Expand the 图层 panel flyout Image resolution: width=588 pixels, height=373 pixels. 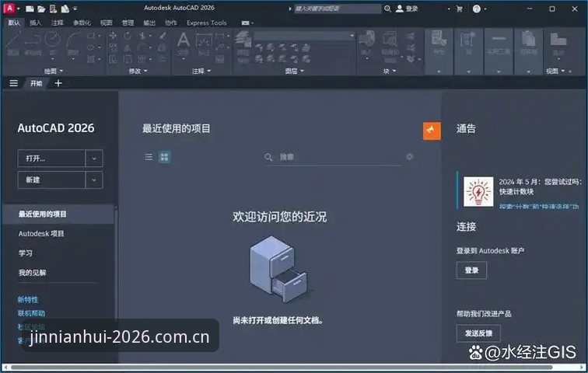[x=295, y=71]
